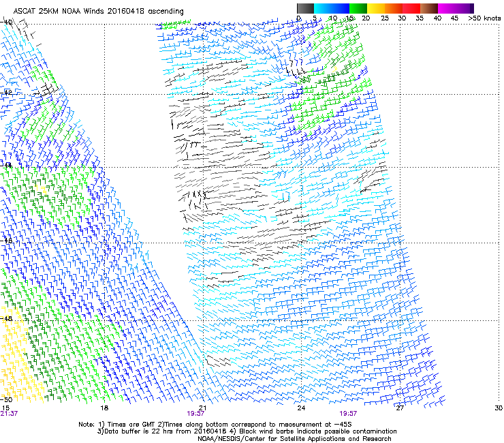Click the 21 longitude axis label
The image size is (504, 443).
202,408
